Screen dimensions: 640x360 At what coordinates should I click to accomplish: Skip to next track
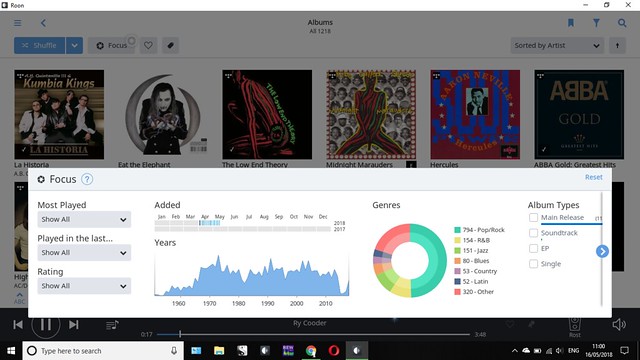click(73, 324)
